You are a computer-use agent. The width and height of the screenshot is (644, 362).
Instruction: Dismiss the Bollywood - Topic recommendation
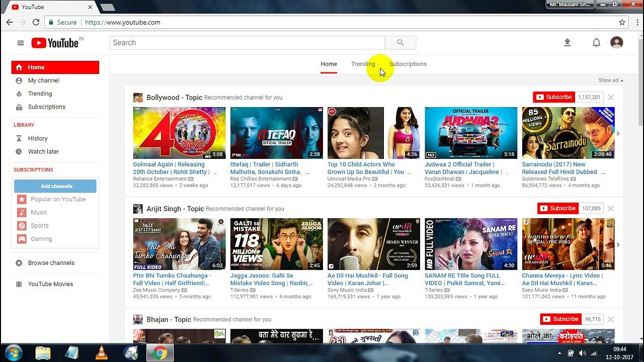tap(611, 97)
